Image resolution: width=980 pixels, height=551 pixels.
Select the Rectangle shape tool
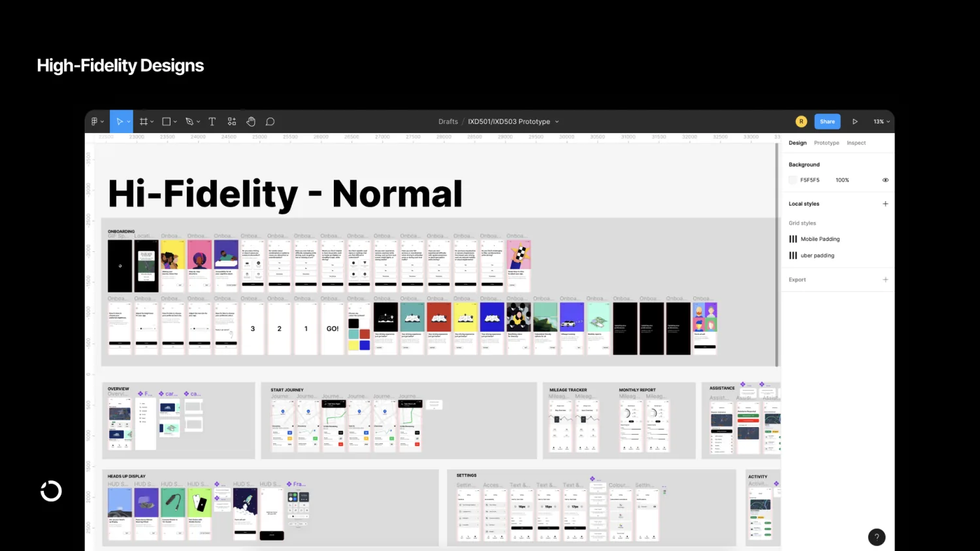point(167,121)
